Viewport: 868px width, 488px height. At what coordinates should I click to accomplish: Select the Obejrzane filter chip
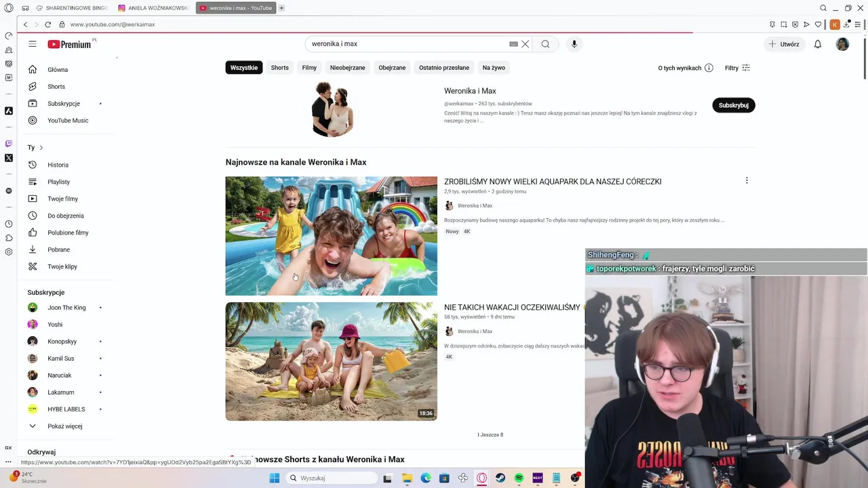pyautogui.click(x=392, y=68)
